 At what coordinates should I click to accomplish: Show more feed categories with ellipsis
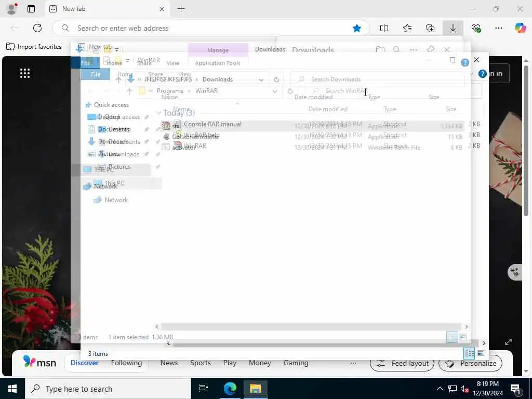point(353,363)
